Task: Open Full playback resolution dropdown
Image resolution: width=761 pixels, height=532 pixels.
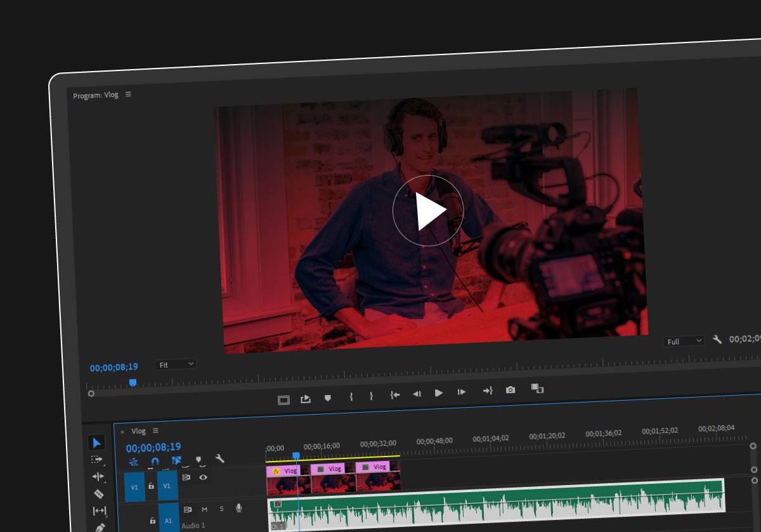Action: click(x=684, y=341)
